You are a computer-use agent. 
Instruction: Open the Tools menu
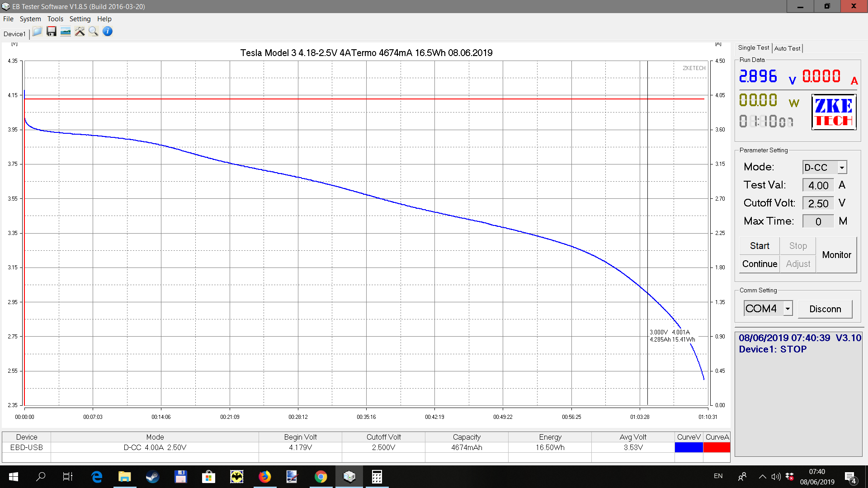click(55, 19)
